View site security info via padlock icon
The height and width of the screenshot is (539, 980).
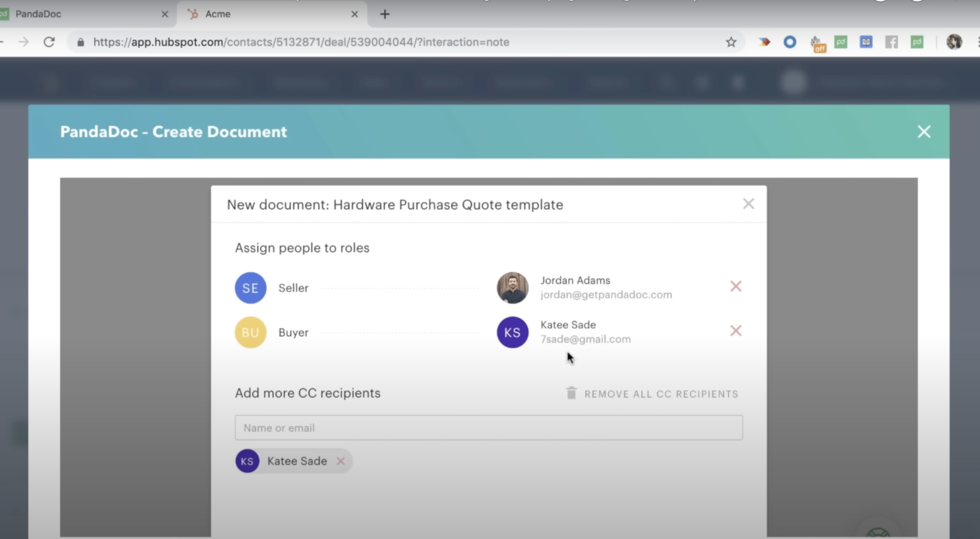[x=81, y=42]
